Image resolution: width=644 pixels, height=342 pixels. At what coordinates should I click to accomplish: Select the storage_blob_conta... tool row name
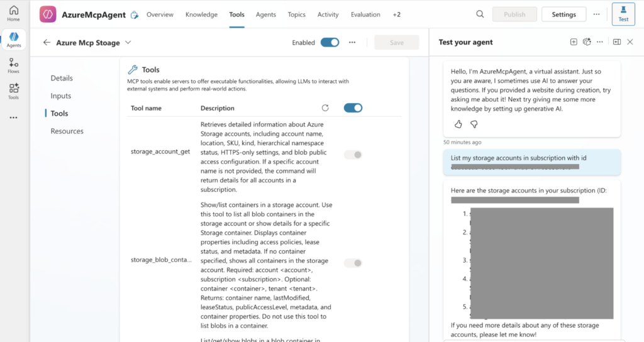(161, 260)
